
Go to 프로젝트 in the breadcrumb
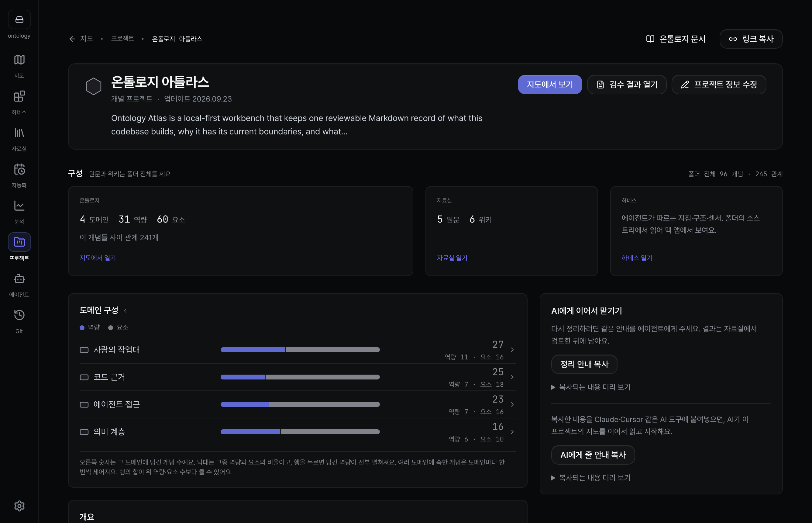pos(122,39)
